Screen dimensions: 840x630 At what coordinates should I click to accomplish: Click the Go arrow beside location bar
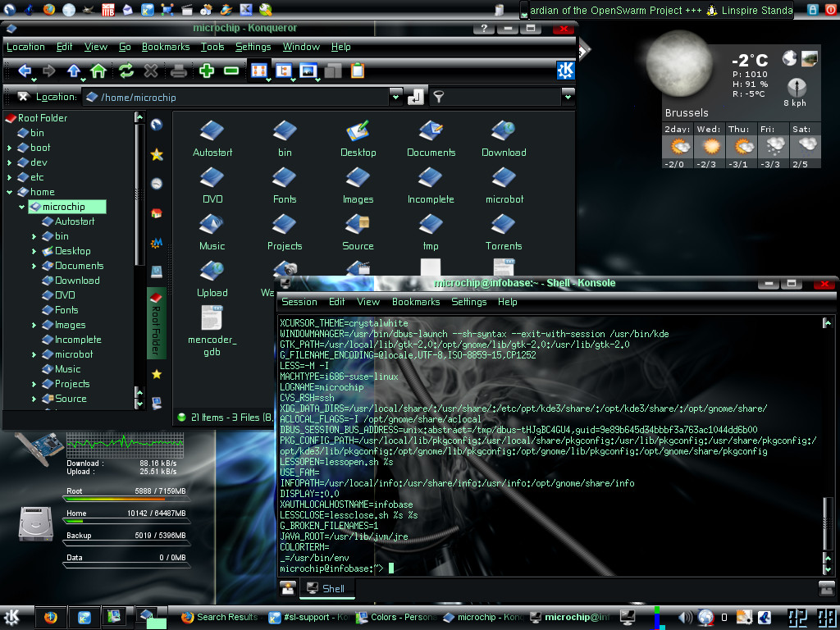click(x=416, y=97)
